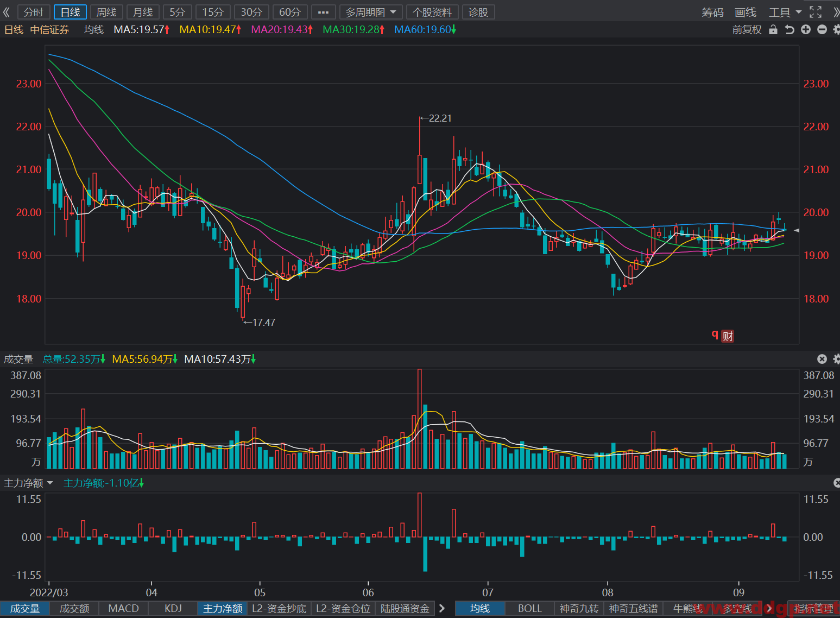This screenshot has height=618, width=840.
Task: Select the 15分 period
Action: (213, 12)
